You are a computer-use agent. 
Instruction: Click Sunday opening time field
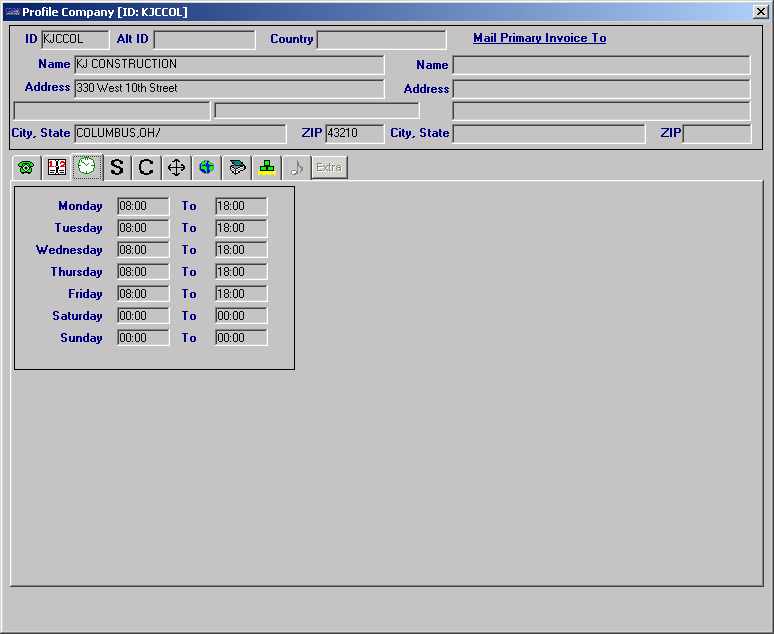click(143, 338)
